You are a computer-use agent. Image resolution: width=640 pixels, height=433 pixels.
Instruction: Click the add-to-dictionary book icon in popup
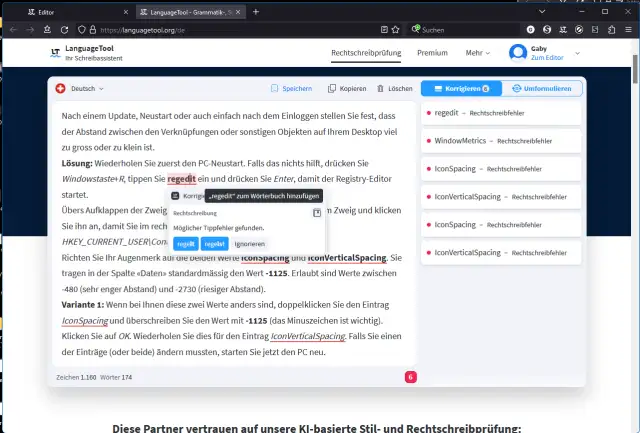(x=316, y=213)
